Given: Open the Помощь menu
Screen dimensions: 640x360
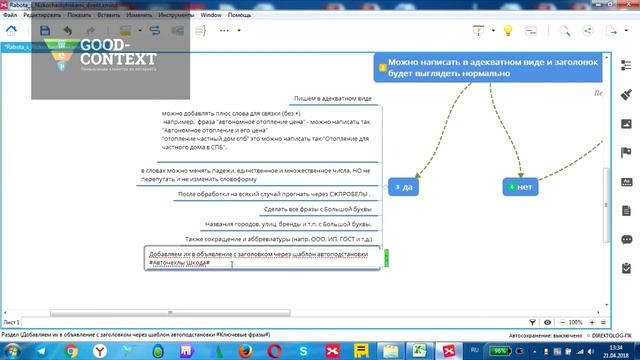Looking at the screenshot, I should pyautogui.click(x=239, y=15).
